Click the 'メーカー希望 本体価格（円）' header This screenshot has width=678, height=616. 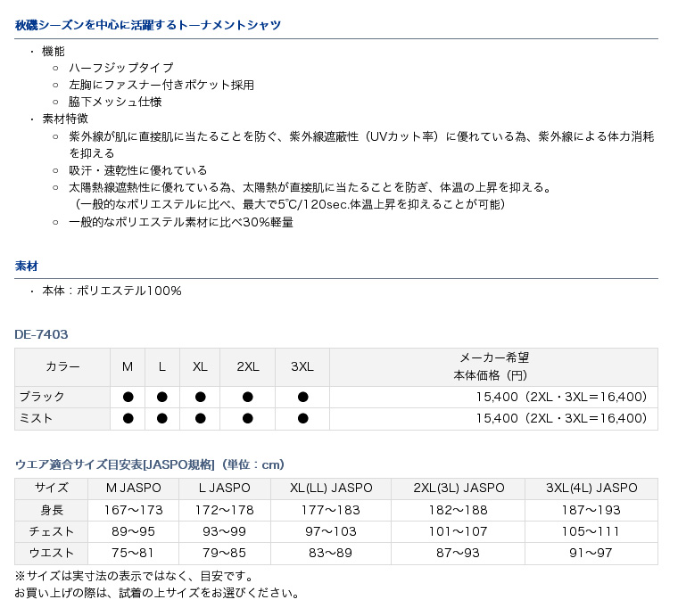494,366
